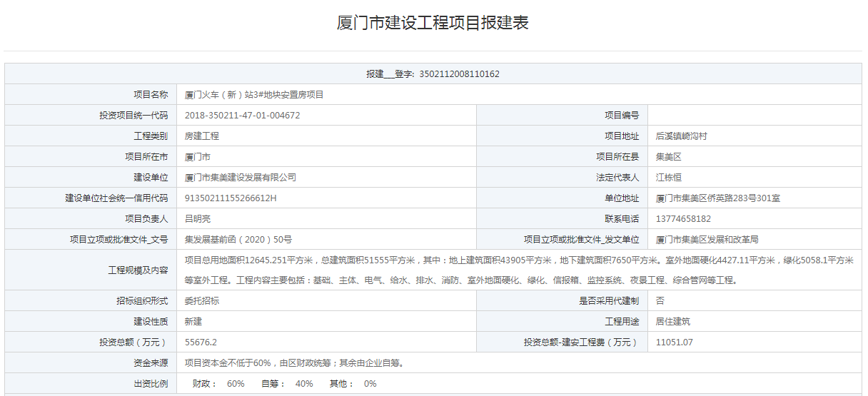This screenshot has width=868, height=396.
Task: Select address value 后溪镇崎沟村
Action: tap(682, 136)
